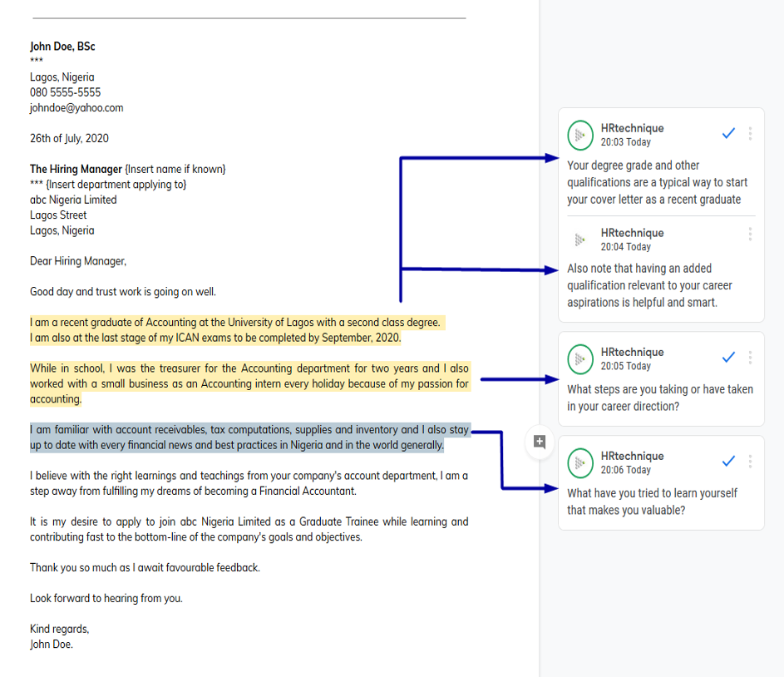This screenshot has width=784, height=677.
Task: Click phone number 080 5555-5555
Action: (65, 92)
